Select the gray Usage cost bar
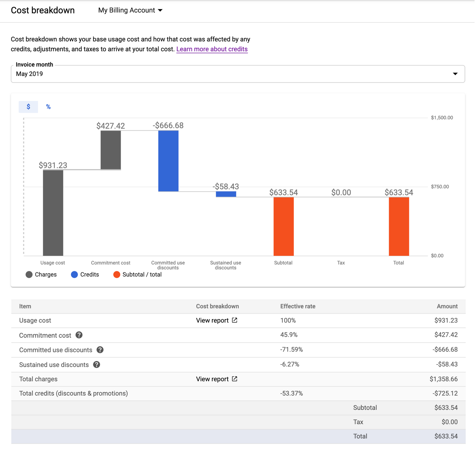Viewport: 476px width, 451px height. pos(53,214)
